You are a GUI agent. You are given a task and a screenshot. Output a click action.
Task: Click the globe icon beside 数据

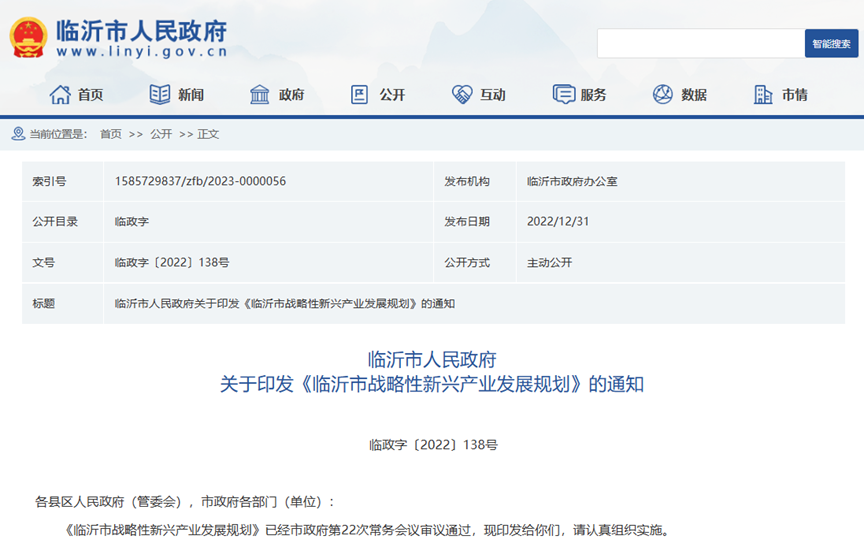pyautogui.click(x=662, y=95)
